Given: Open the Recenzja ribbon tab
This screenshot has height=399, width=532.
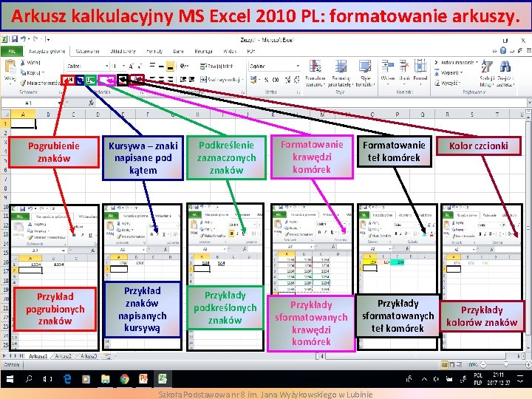Looking at the screenshot, I should (x=203, y=51).
